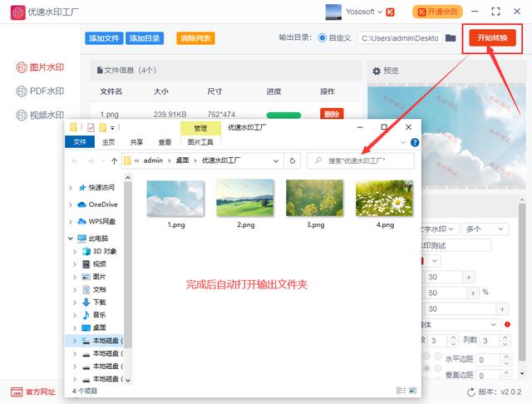Open the 1.png thumbnail
The height and width of the screenshot is (404, 532).
[175, 198]
